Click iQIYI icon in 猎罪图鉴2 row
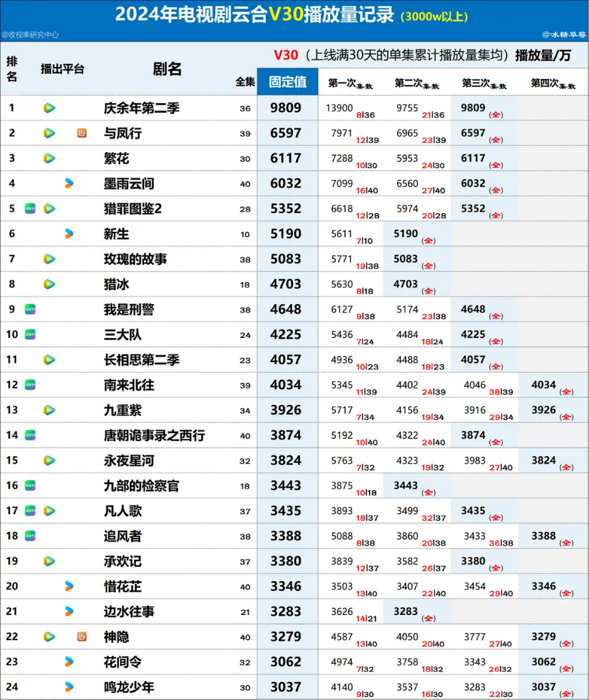The width and height of the screenshot is (589, 700). point(31,209)
